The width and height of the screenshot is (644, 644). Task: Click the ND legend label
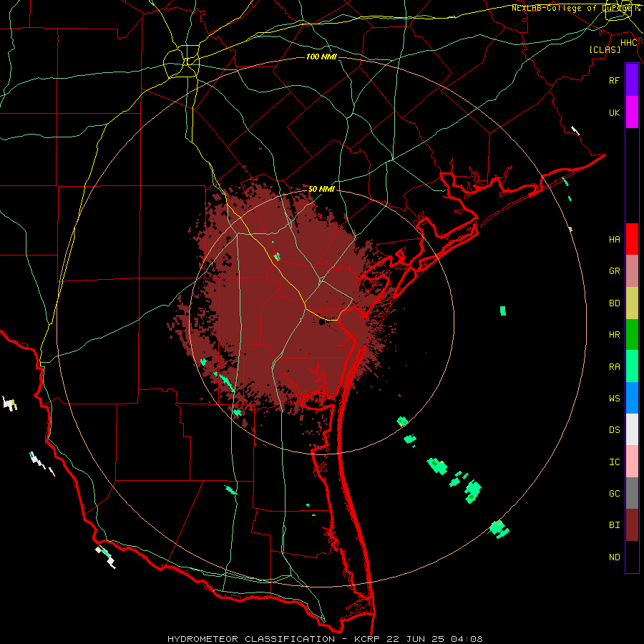(x=614, y=557)
